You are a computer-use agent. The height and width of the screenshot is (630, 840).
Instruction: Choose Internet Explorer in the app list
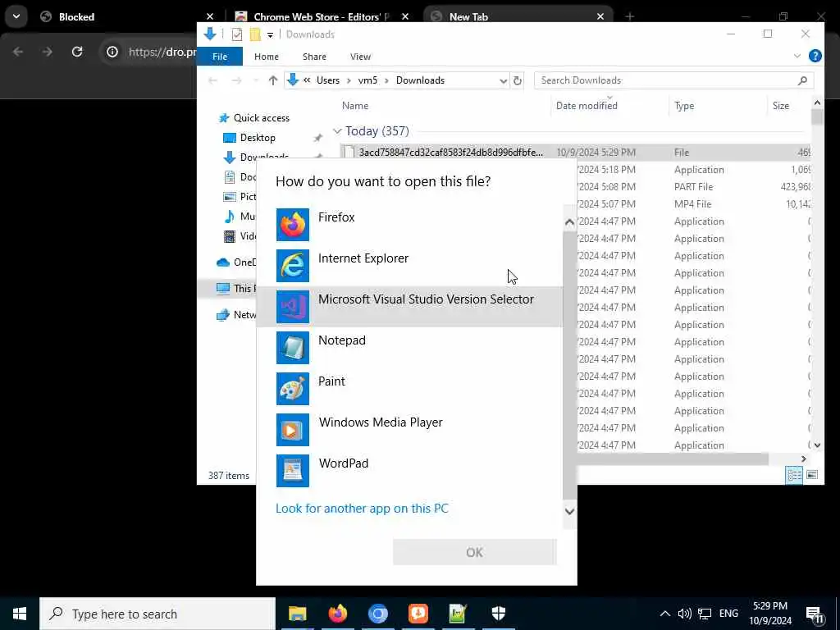[x=409, y=266]
